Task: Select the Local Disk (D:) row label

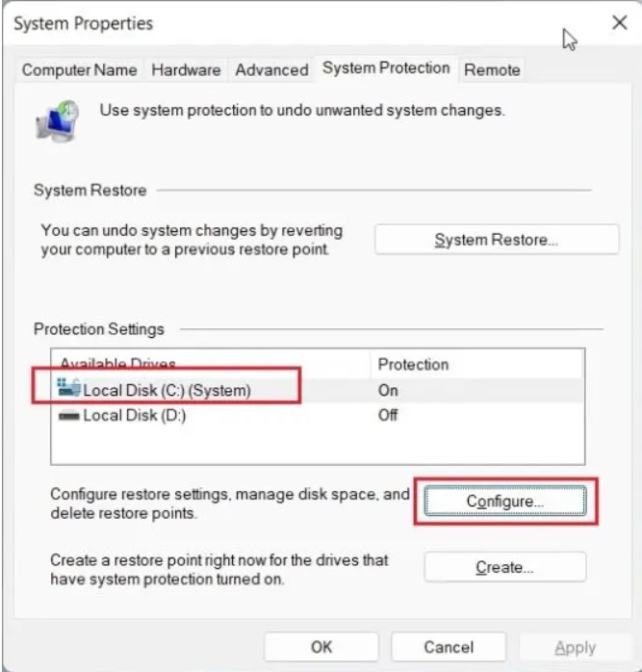Action: point(134,416)
